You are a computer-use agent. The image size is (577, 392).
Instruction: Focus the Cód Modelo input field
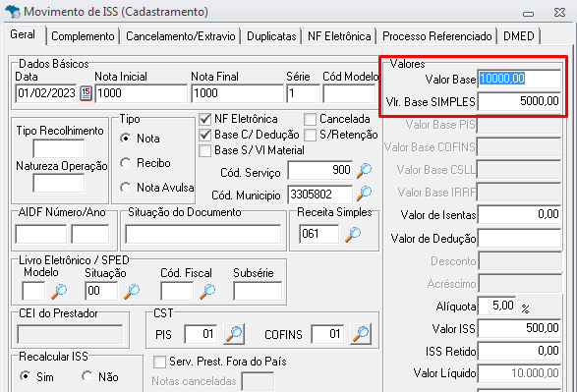pos(349,93)
